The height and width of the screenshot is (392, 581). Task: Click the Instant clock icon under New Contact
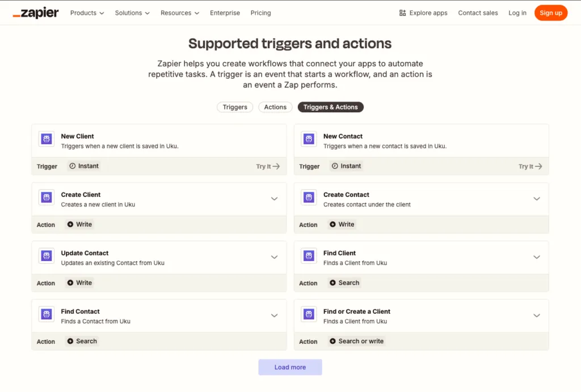point(335,166)
